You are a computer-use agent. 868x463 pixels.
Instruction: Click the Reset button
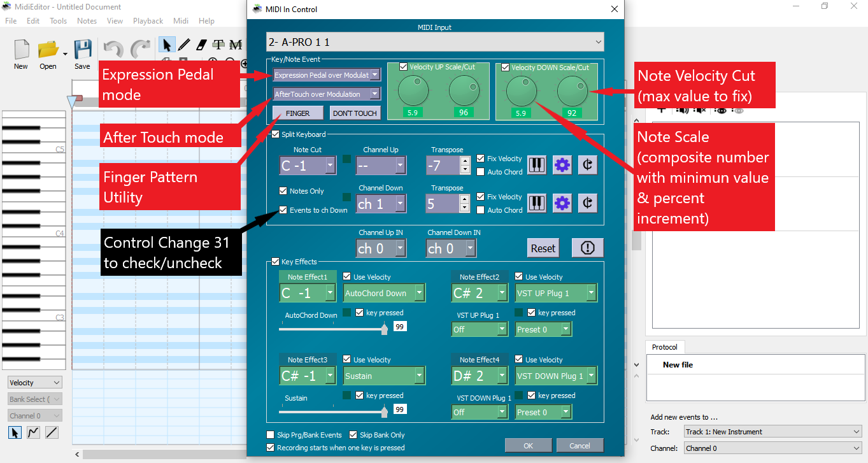[543, 248]
